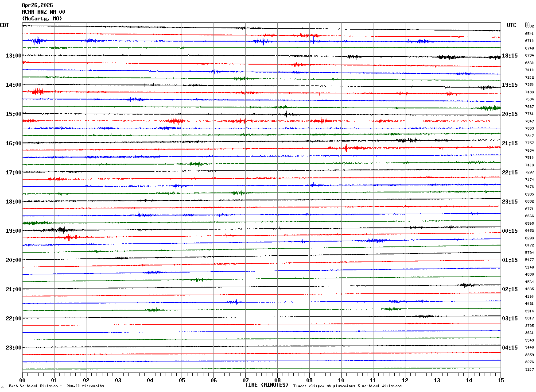The height and width of the screenshot is (392, 536).
Task: Click minute tick label 08 on x-axis
Action: pos(277,380)
